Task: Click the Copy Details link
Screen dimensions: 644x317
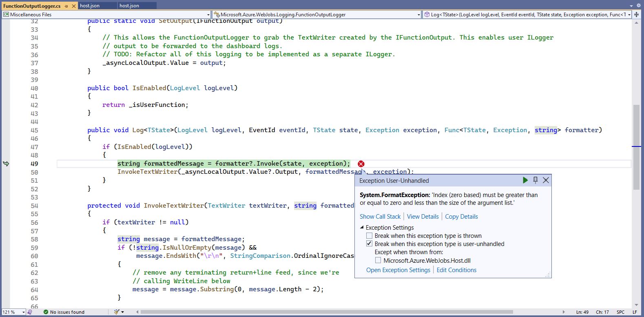Action: pos(461,217)
